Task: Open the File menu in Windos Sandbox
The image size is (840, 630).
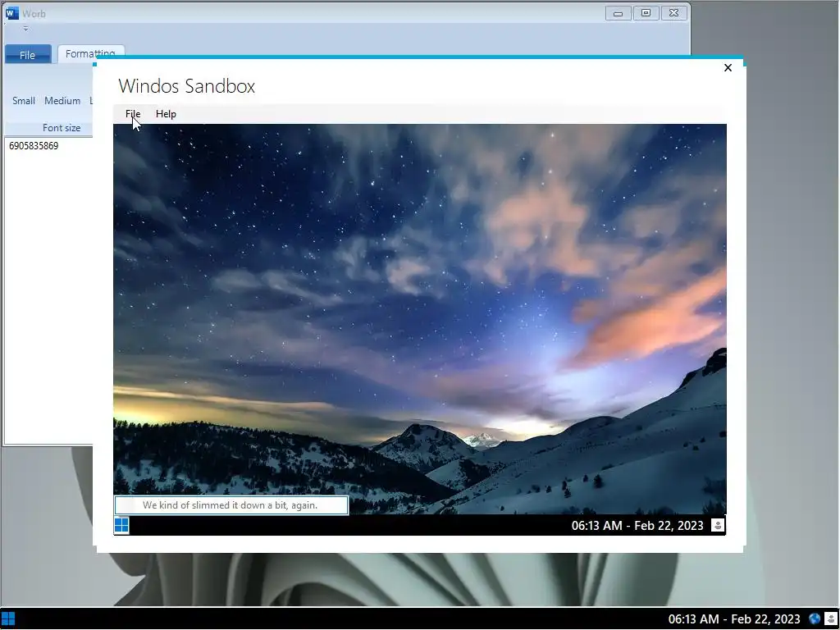Action: click(x=133, y=113)
